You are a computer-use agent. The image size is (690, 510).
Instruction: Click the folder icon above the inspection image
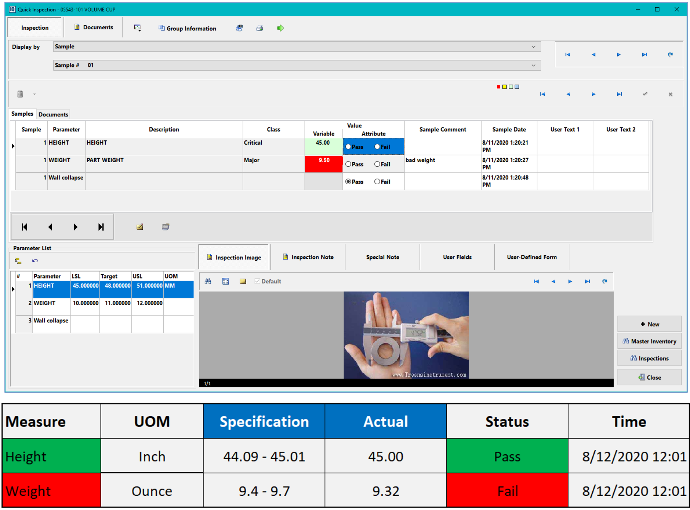243,281
